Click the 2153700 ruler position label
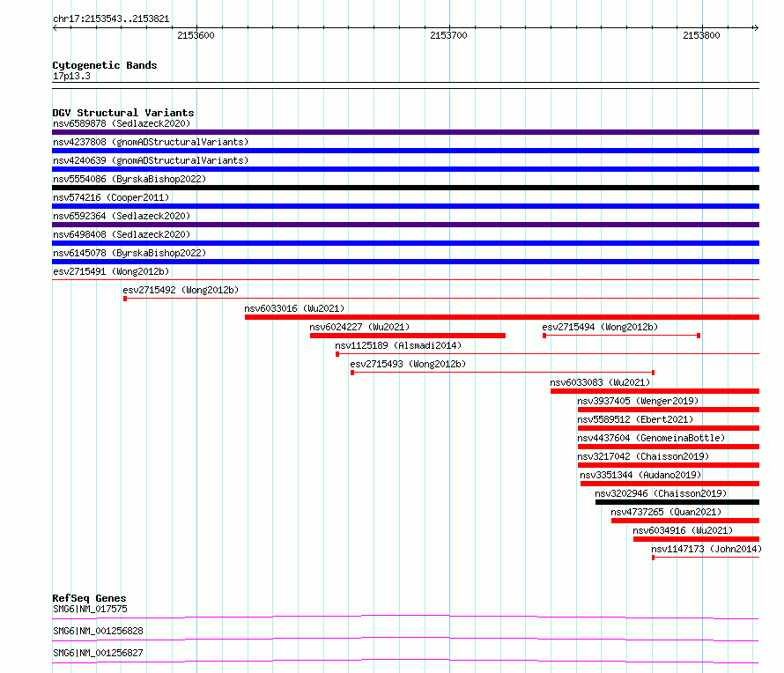 [x=448, y=35]
